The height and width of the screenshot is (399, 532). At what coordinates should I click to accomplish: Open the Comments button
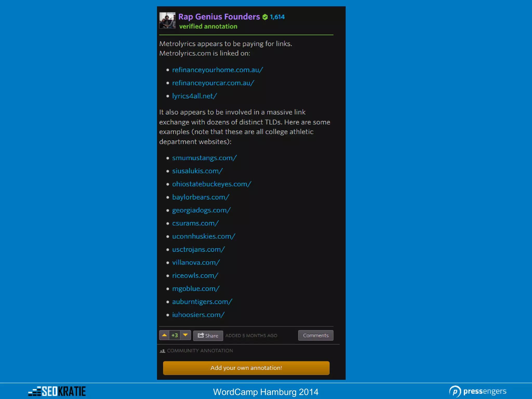point(316,335)
